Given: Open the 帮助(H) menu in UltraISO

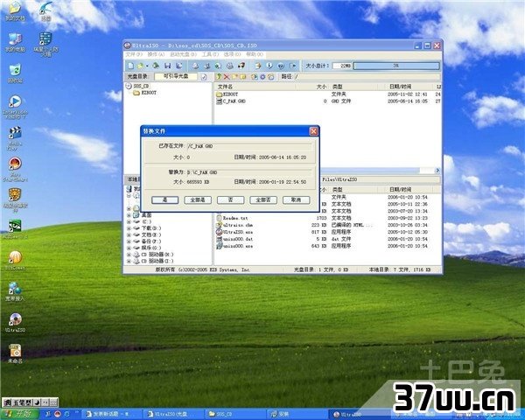Looking at the screenshot, I should 255,54.
